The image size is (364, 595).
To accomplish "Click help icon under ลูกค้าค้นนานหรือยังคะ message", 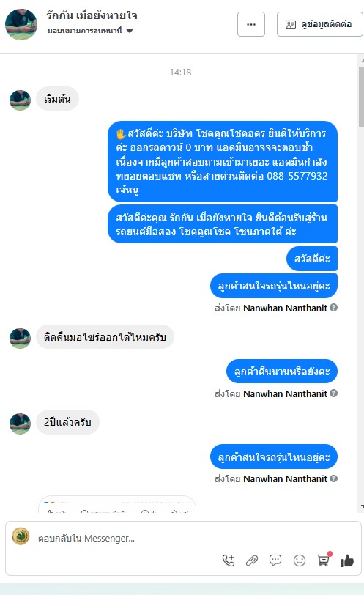I will point(334,393).
